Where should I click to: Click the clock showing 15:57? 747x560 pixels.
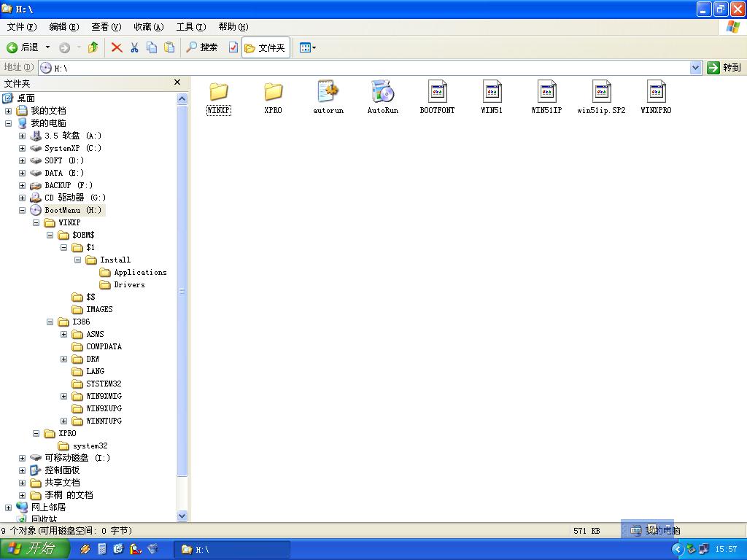(x=726, y=549)
